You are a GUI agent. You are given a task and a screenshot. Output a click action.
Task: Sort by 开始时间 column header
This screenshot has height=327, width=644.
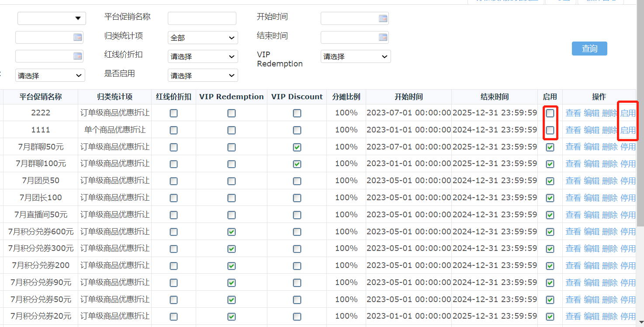[409, 97]
